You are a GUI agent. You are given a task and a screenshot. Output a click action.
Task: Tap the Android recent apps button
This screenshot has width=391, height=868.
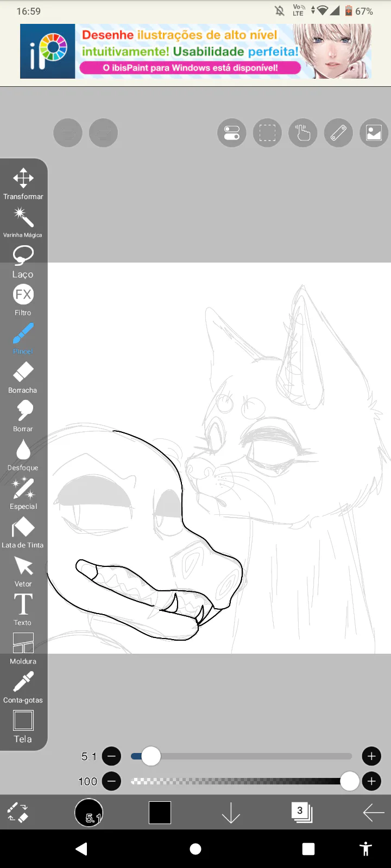pyautogui.click(x=308, y=849)
